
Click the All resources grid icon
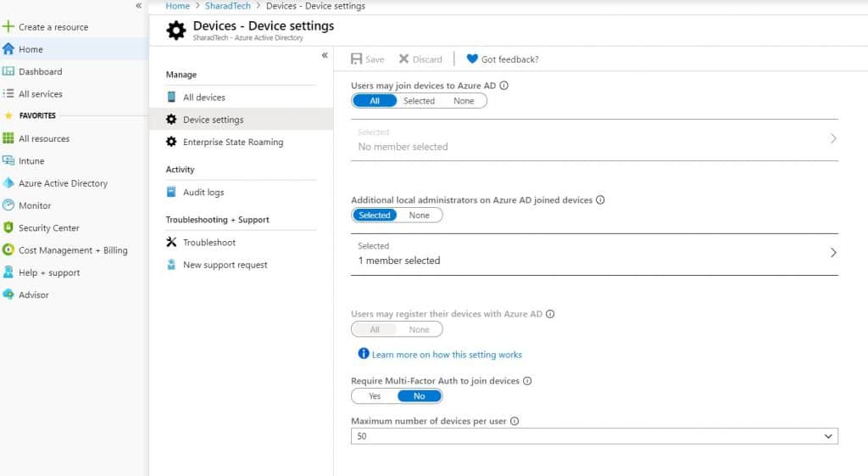[x=8, y=138]
